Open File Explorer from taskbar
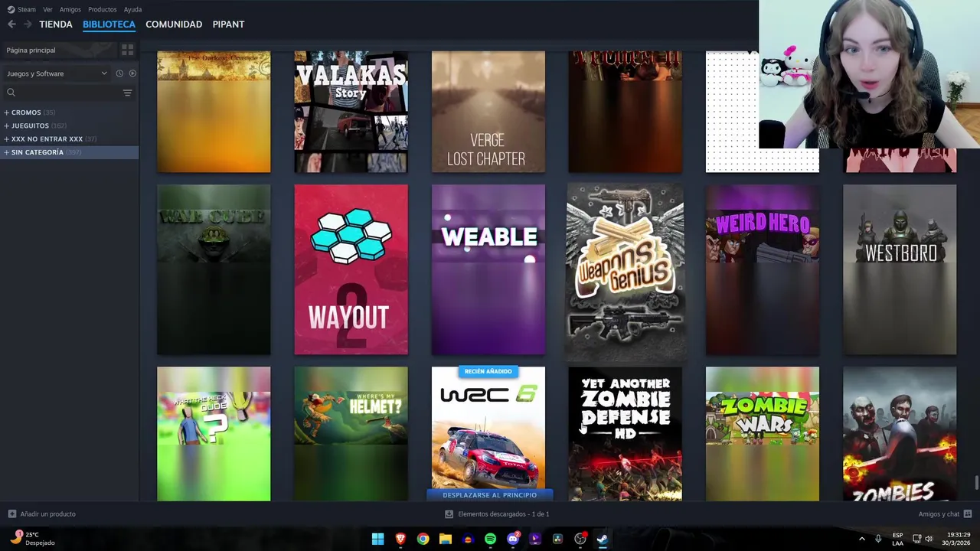 [445, 540]
